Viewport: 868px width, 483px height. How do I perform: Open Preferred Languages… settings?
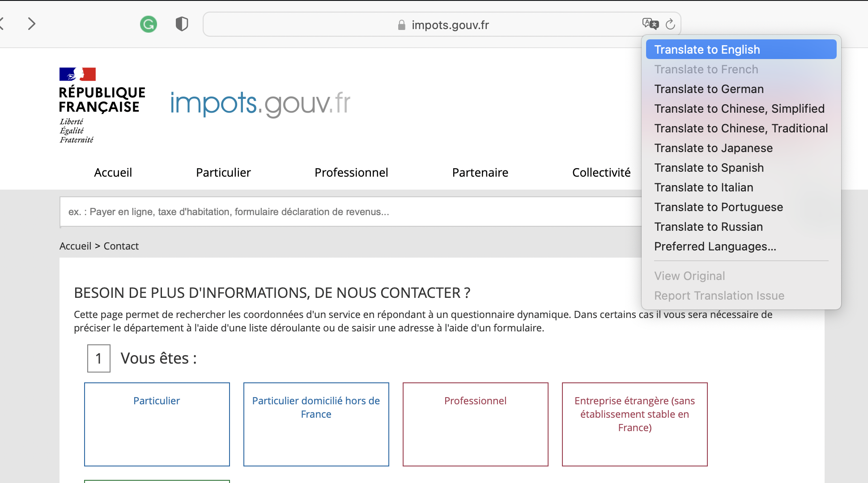(715, 246)
